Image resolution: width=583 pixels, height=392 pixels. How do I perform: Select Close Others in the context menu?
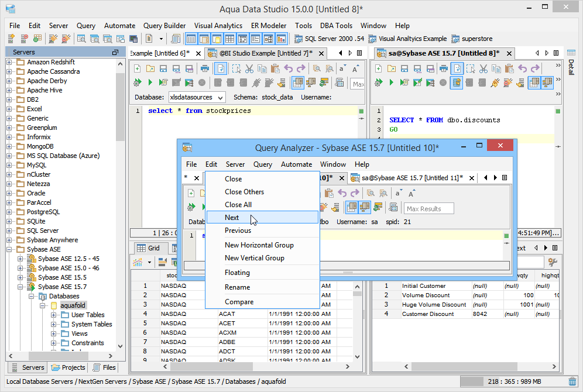244,192
